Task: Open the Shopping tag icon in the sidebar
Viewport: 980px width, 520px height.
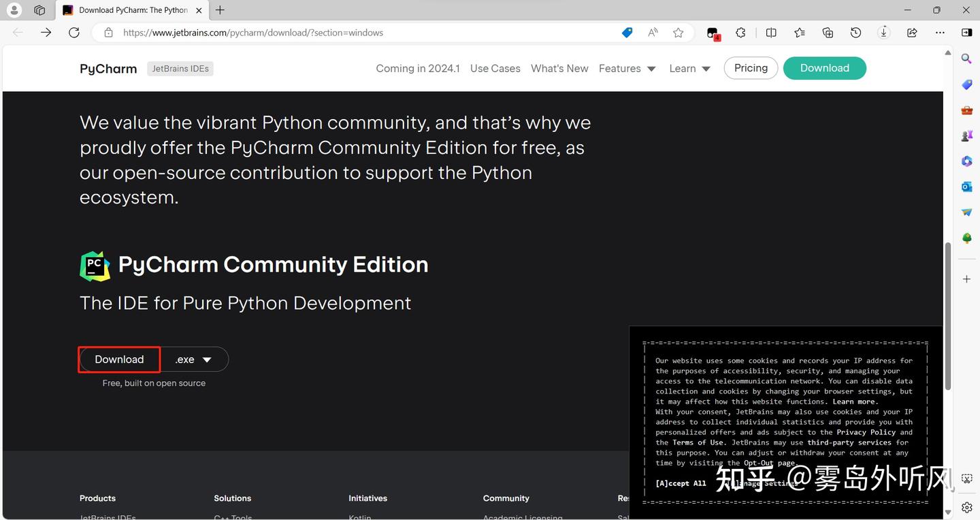Action: (966, 84)
